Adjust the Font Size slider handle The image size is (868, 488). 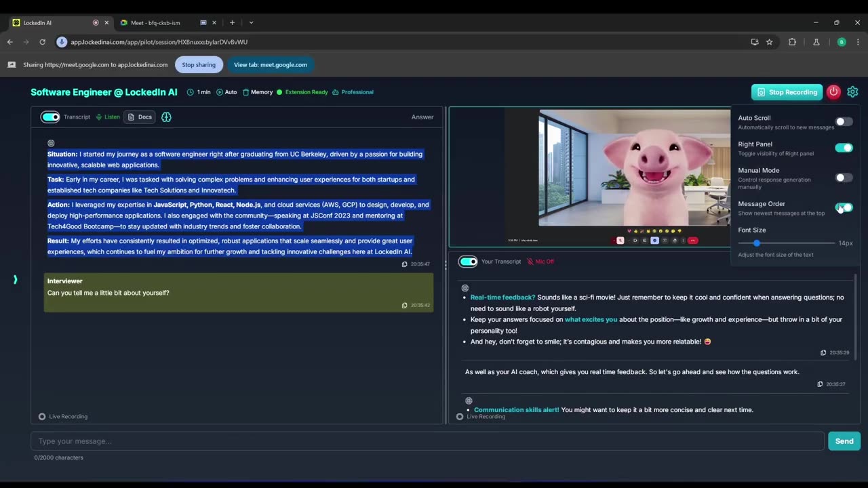[756, 243]
